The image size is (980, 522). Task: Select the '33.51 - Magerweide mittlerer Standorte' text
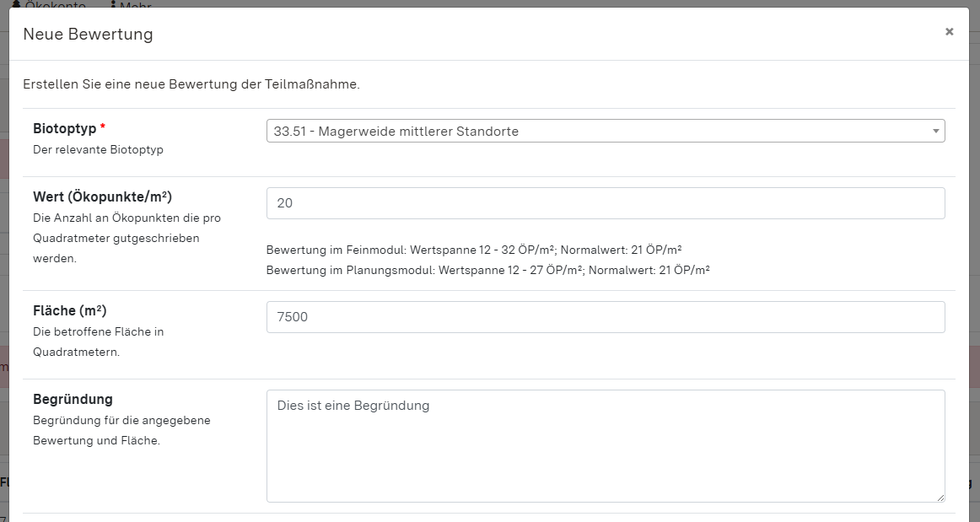[396, 132]
